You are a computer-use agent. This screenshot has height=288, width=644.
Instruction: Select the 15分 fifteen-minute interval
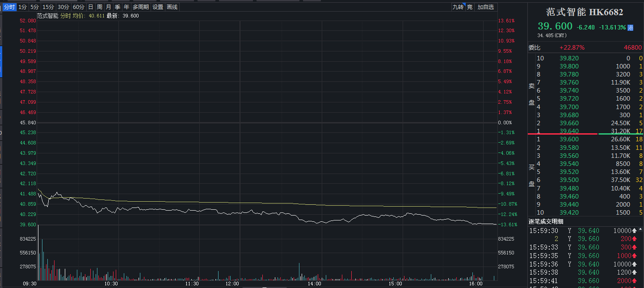[49, 7]
